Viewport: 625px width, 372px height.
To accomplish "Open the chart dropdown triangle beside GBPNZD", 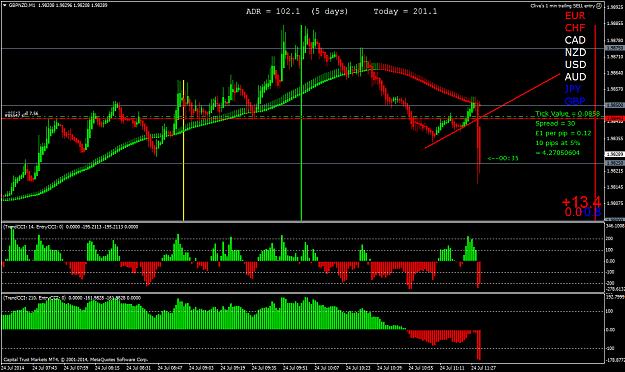I will click(5, 5).
